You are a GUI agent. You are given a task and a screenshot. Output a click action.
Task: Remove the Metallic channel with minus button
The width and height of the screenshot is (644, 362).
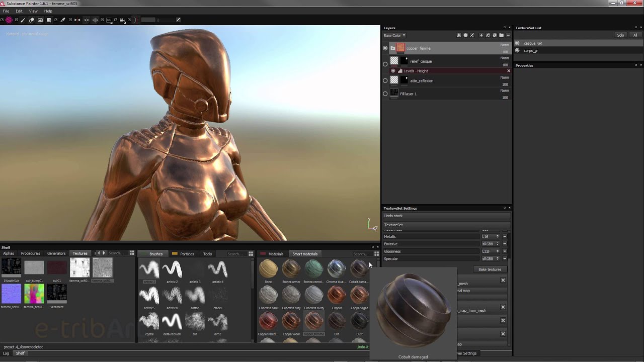pos(505,236)
